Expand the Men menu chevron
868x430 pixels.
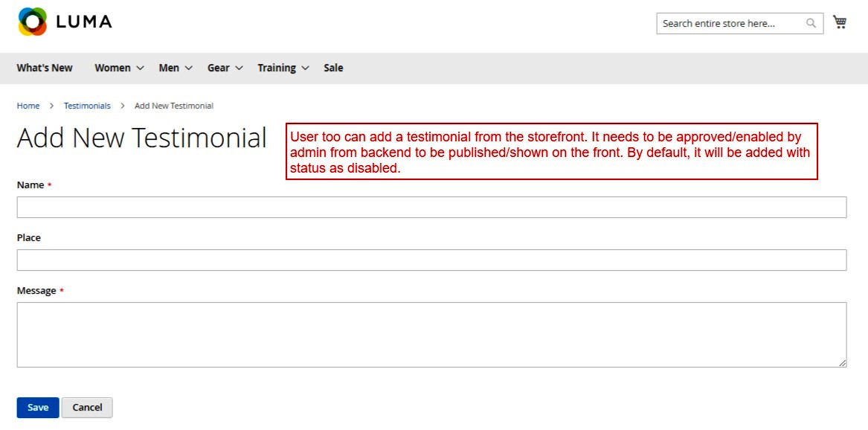point(189,68)
